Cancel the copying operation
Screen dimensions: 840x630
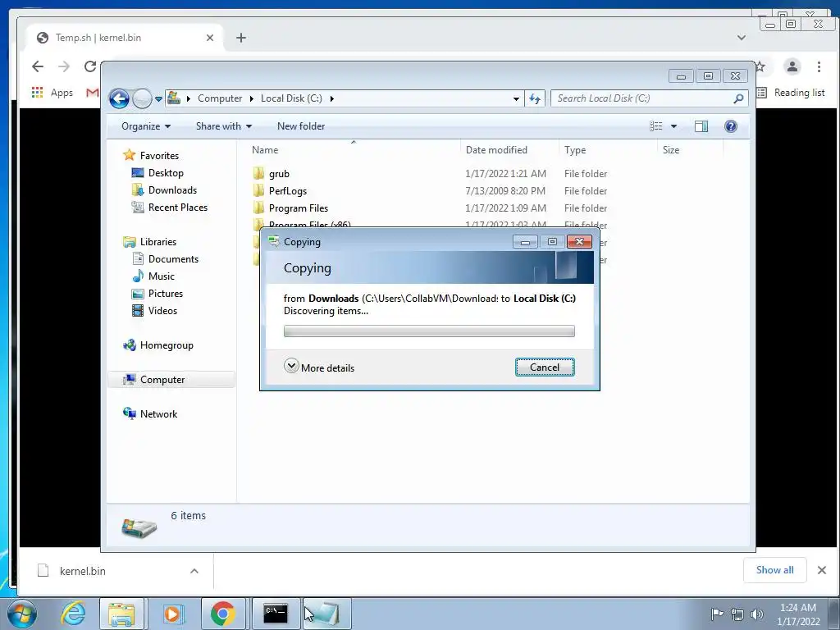pyautogui.click(x=545, y=367)
